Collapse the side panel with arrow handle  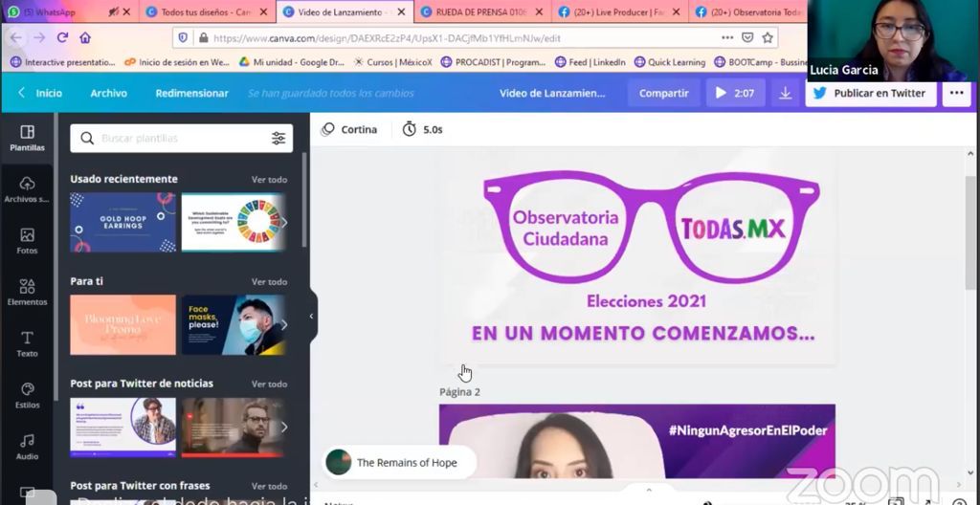[x=312, y=317]
